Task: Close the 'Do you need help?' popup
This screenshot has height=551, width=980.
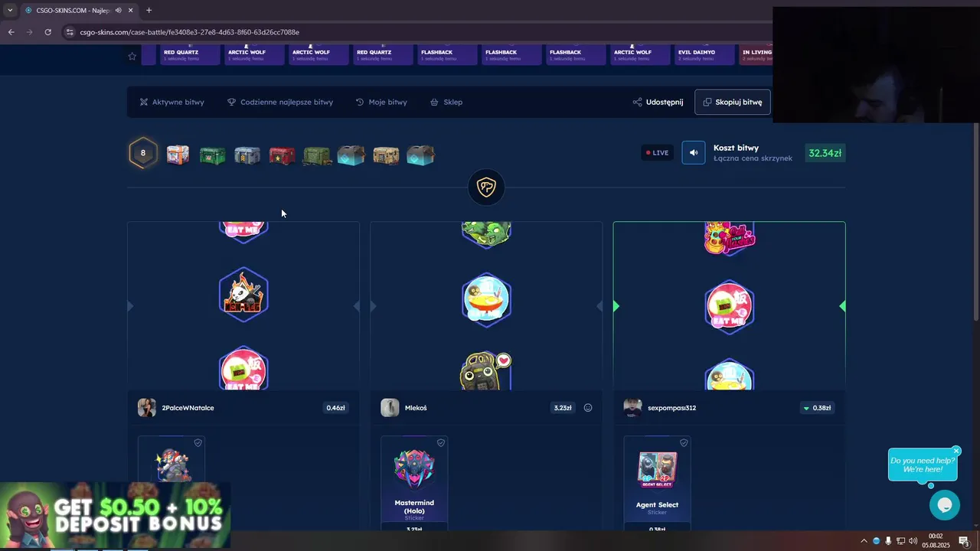Action: pos(956,451)
